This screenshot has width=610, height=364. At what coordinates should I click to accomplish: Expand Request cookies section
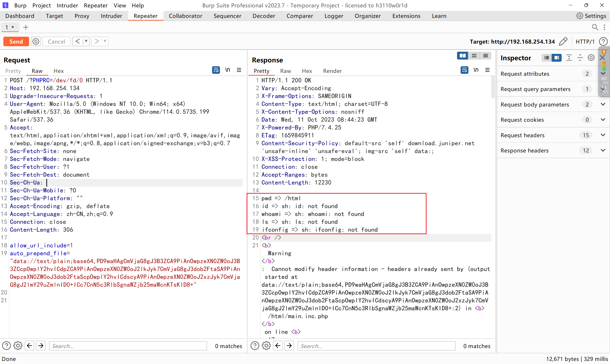603,120
